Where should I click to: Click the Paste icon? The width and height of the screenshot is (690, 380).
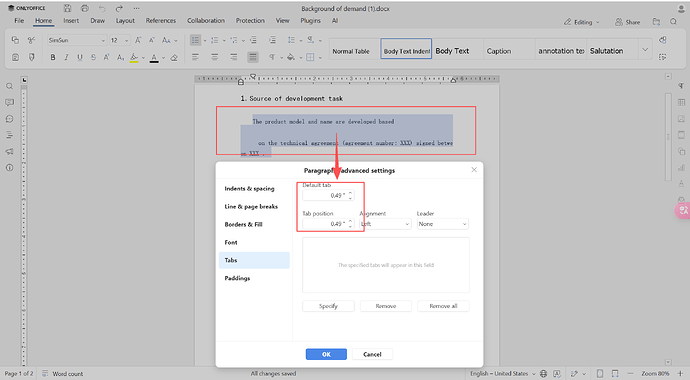point(15,57)
